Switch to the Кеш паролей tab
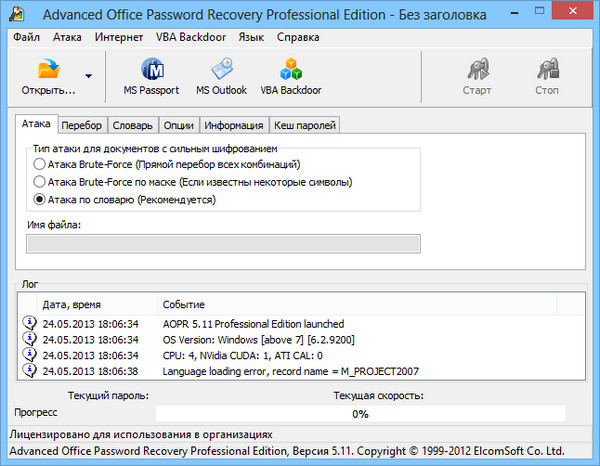 pos(304,125)
